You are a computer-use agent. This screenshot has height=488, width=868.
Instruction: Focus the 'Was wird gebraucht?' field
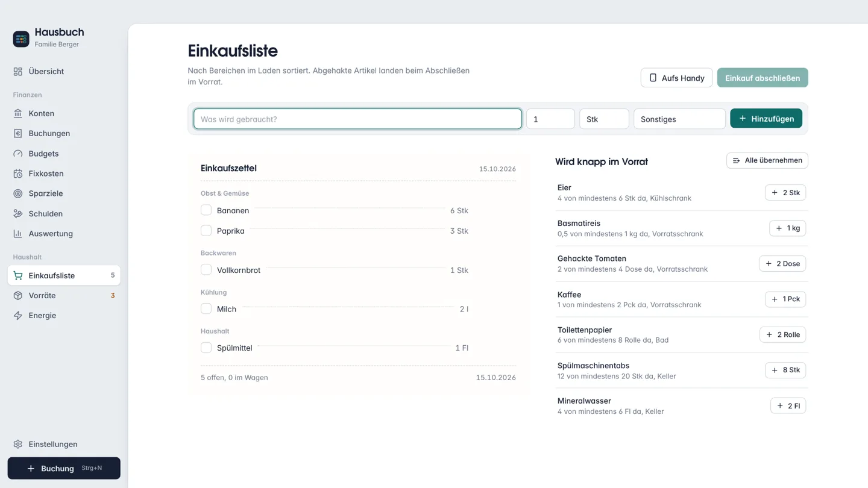(x=357, y=119)
